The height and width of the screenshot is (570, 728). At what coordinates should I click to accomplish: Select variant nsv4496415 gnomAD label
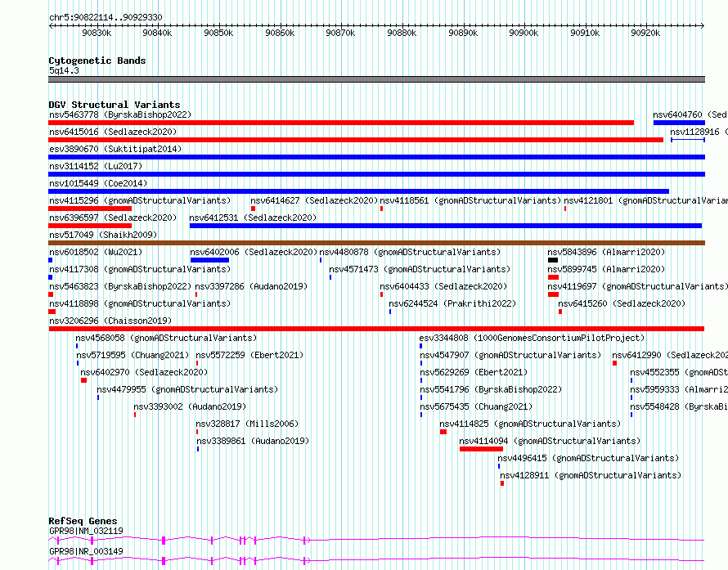click(588, 458)
